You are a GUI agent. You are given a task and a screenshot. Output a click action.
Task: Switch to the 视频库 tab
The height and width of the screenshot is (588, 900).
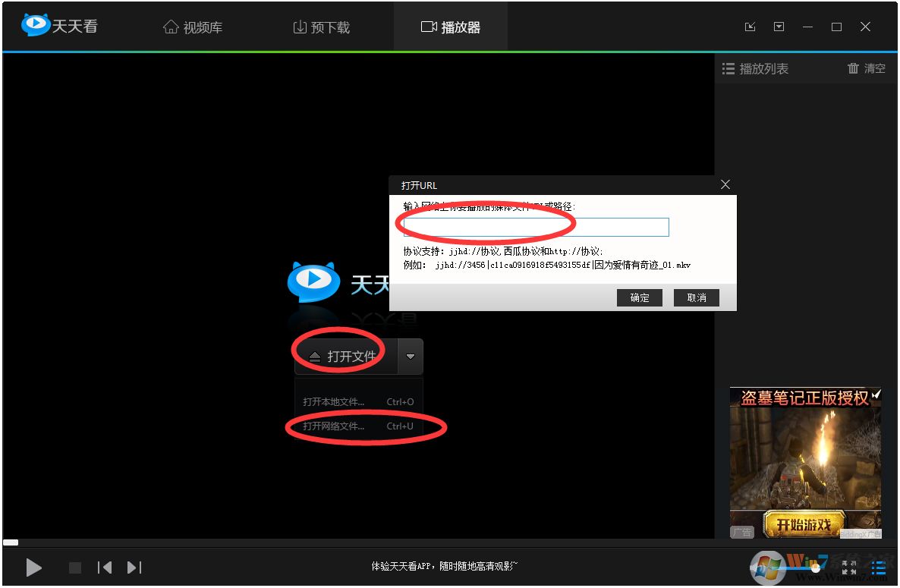tap(194, 27)
